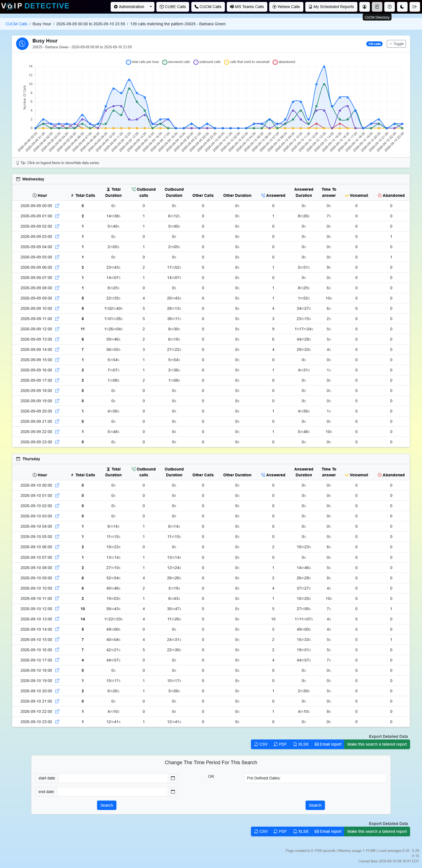This screenshot has width=422, height=868.
Task: Open external link icon for 2026-09-09 17:00
Action: pos(57,380)
